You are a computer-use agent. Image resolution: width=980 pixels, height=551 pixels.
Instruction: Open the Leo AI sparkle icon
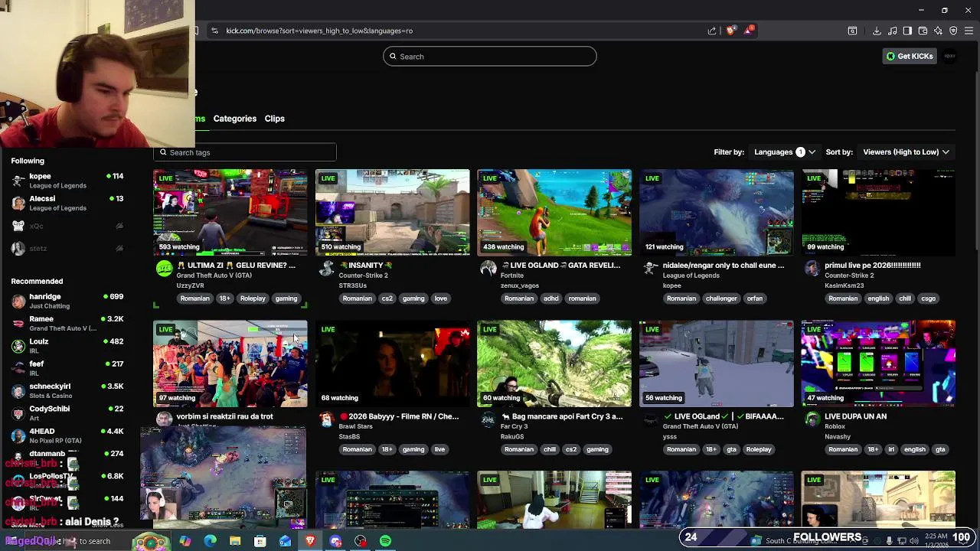[938, 31]
